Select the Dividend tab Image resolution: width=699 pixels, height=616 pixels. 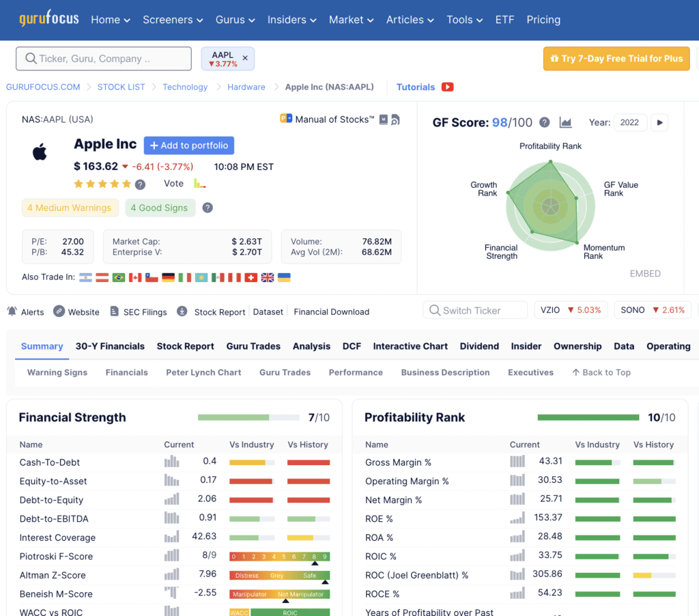(479, 346)
